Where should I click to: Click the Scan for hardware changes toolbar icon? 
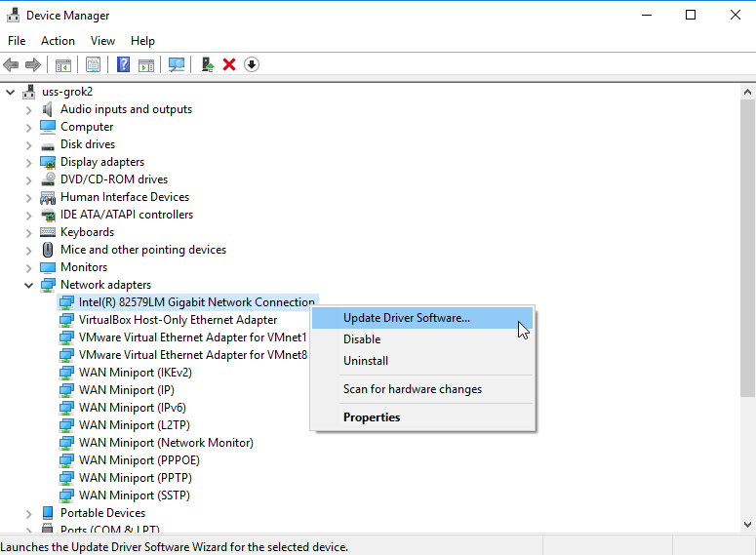coord(177,64)
